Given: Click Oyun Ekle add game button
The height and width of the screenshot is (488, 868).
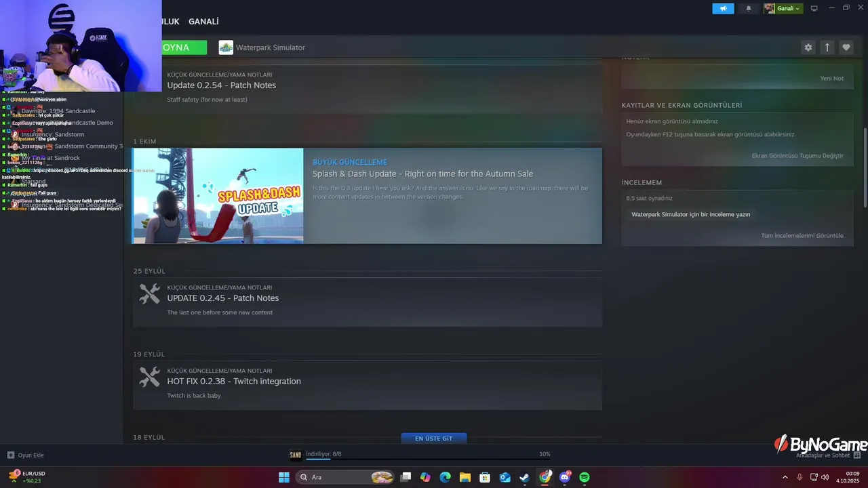Looking at the screenshot, I should click(x=25, y=455).
